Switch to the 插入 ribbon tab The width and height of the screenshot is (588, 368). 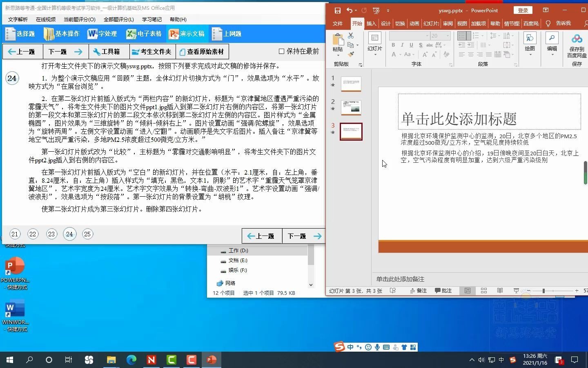pos(371,23)
